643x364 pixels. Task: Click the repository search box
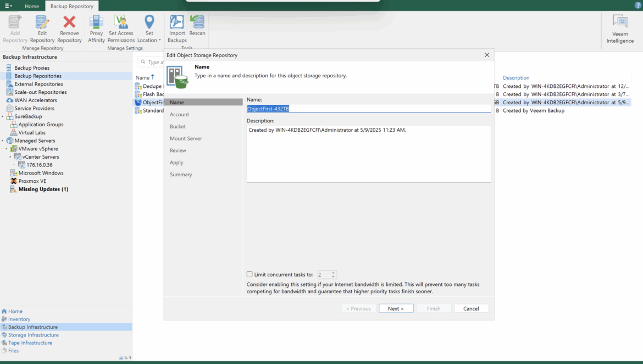pos(152,62)
